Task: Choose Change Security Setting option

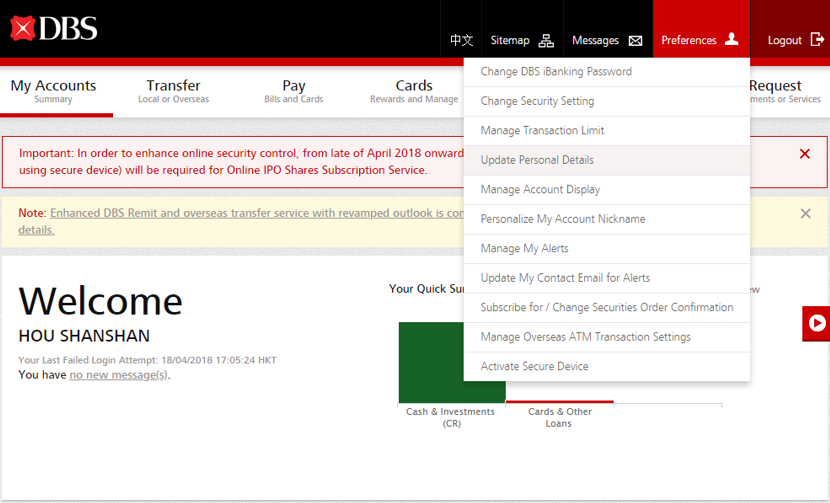Action: coord(537,101)
